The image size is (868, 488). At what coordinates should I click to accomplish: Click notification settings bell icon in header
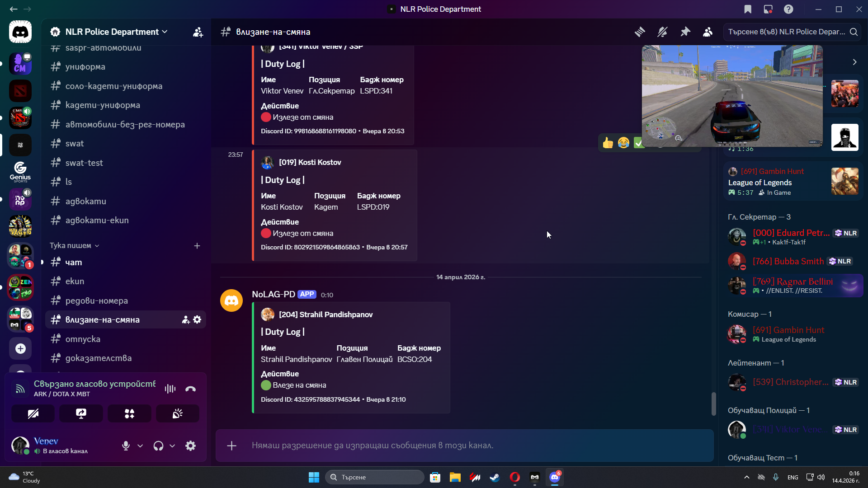coord(662,32)
